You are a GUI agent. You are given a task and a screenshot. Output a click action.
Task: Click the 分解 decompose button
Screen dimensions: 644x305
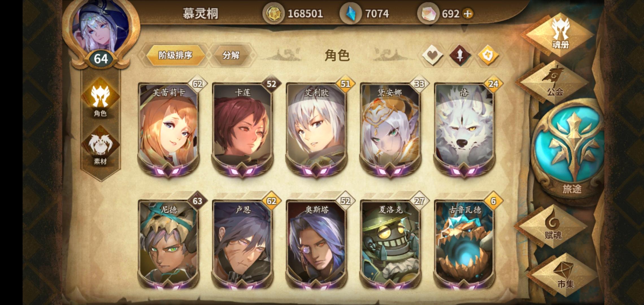tap(231, 55)
